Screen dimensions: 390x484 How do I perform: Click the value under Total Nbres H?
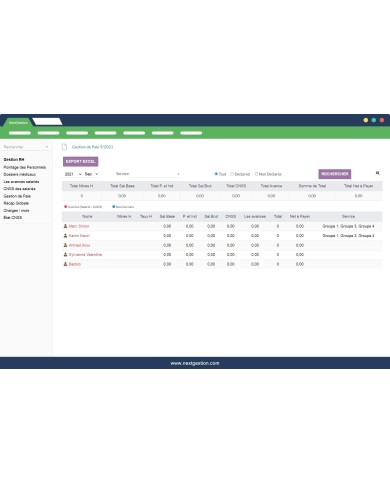tap(81, 196)
